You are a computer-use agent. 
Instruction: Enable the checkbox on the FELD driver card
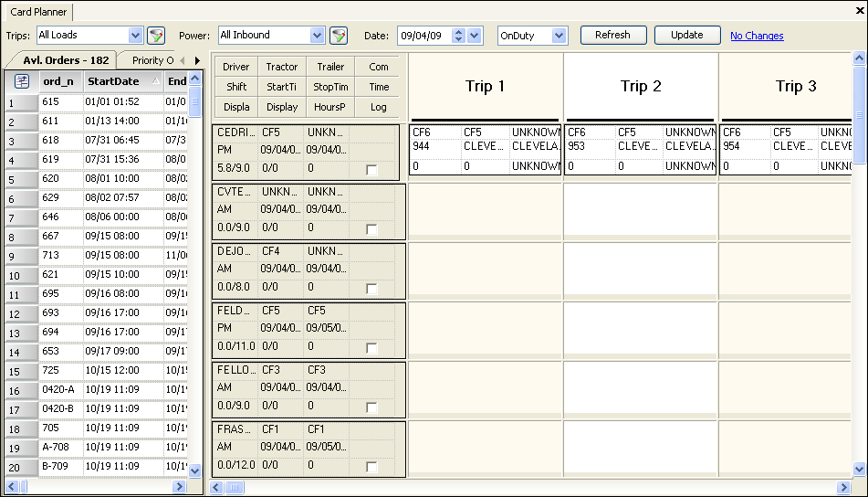(371, 347)
